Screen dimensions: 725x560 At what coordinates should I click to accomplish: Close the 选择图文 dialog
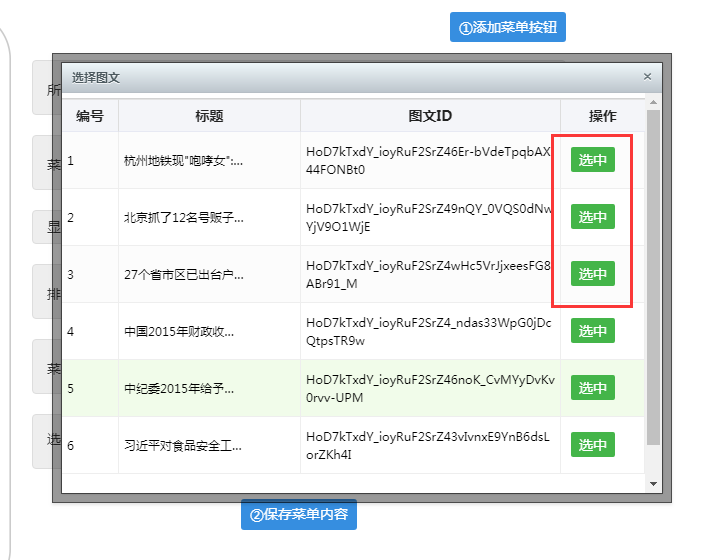pos(647,77)
